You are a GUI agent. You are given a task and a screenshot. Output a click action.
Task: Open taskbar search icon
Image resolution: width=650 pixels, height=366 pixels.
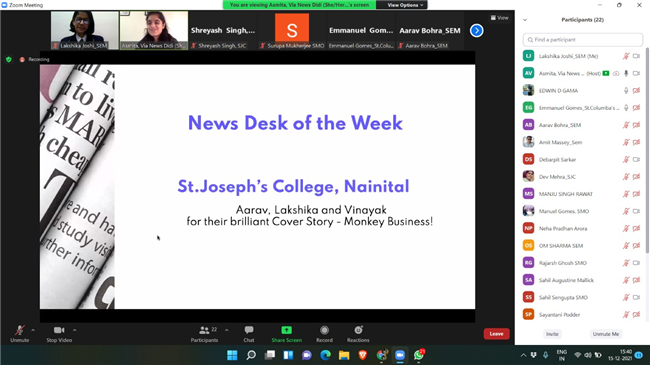pyautogui.click(x=251, y=355)
